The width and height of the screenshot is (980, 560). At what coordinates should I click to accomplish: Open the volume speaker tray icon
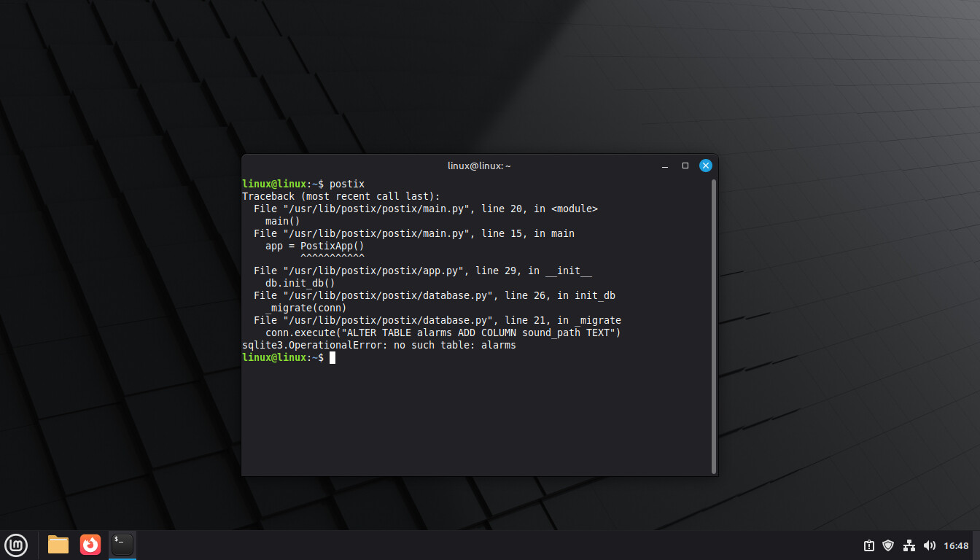tap(929, 545)
